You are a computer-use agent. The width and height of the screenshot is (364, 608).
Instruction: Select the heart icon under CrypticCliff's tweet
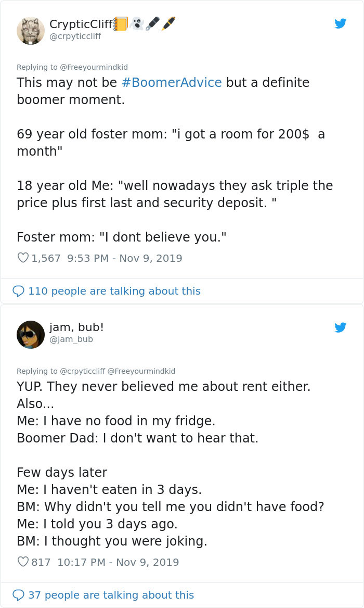pyautogui.click(x=22, y=258)
